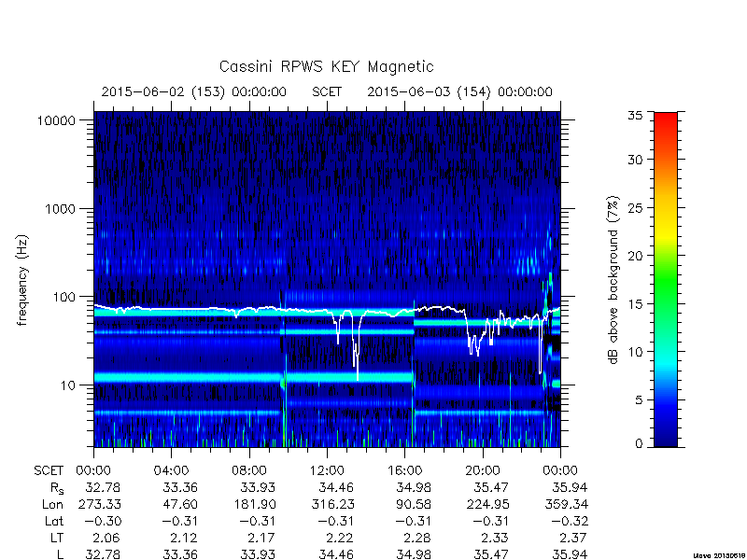Image resolution: width=747 pixels, height=560 pixels.
Task: Click 33.93 in the Rs row
Action: click(259, 487)
